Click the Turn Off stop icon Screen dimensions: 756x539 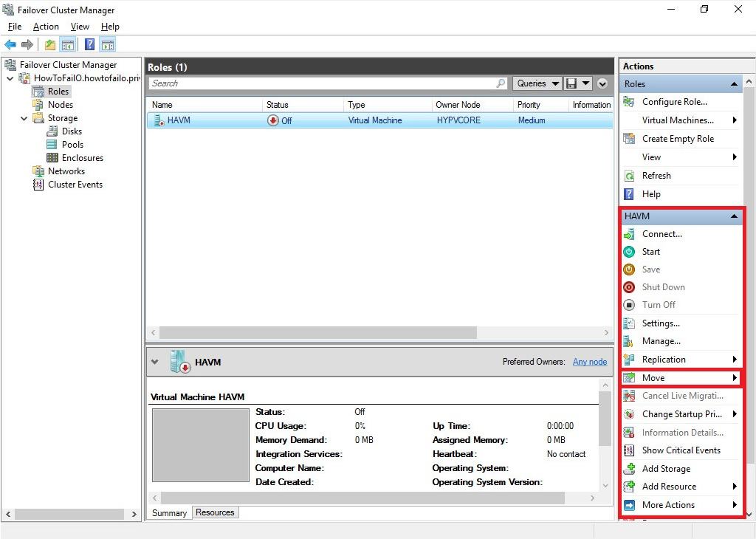(x=629, y=305)
